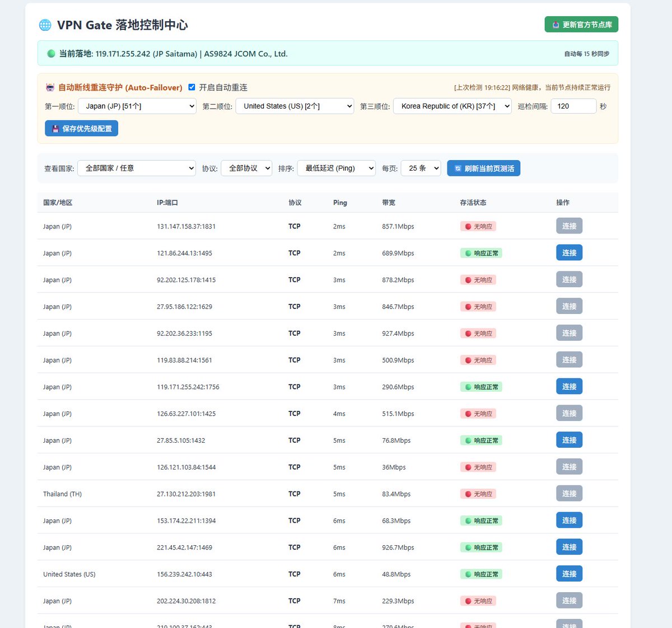This screenshot has width=672, height=628.
Task: Click red status dot for 131.147.158.37:1831
Action: [x=468, y=227]
